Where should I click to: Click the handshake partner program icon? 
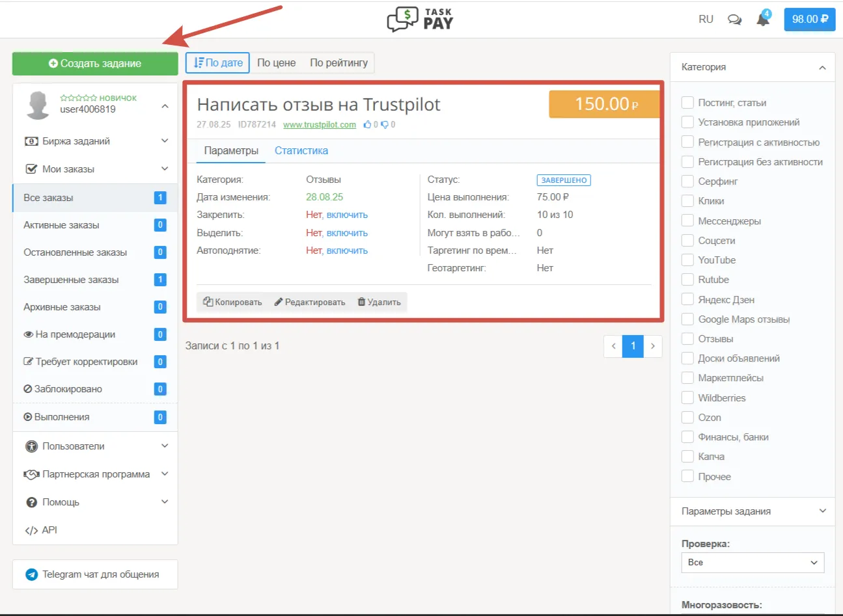31,474
